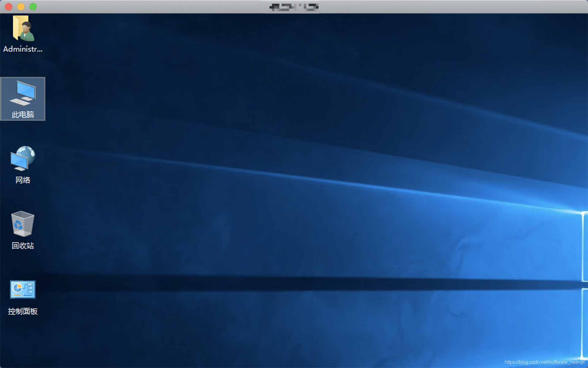This screenshot has height=368, width=588.
Task: Click the 控制面板 text label
Action: (23, 311)
